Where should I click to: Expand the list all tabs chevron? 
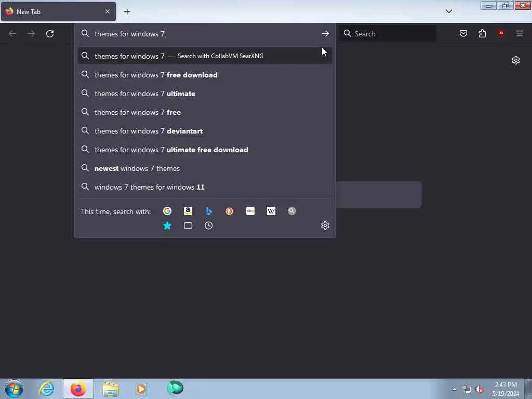click(448, 11)
